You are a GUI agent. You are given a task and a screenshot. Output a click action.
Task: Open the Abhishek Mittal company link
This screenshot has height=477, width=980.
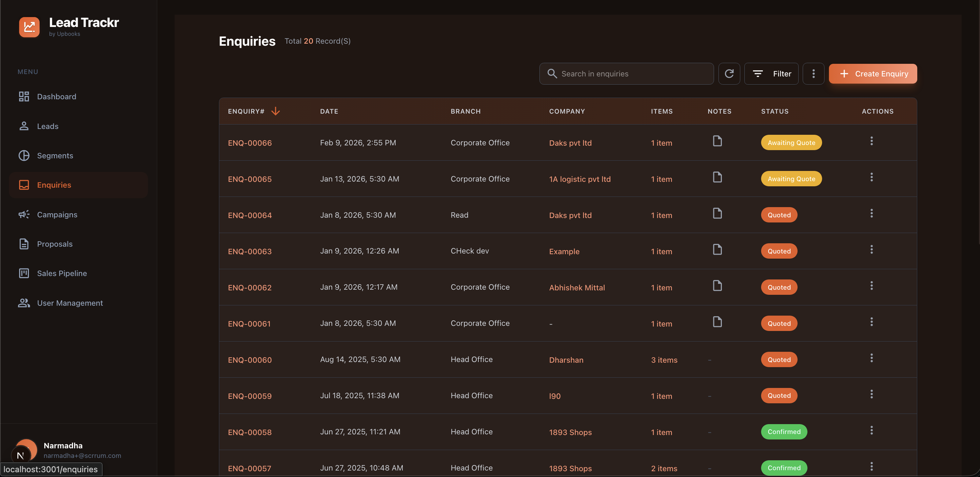[577, 287]
